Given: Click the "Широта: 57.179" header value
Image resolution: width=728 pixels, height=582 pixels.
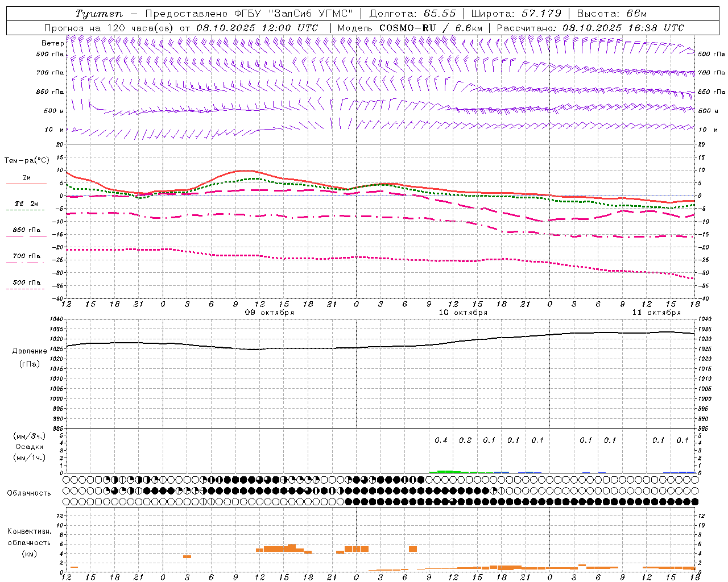Looking at the screenshot, I should [516, 14].
